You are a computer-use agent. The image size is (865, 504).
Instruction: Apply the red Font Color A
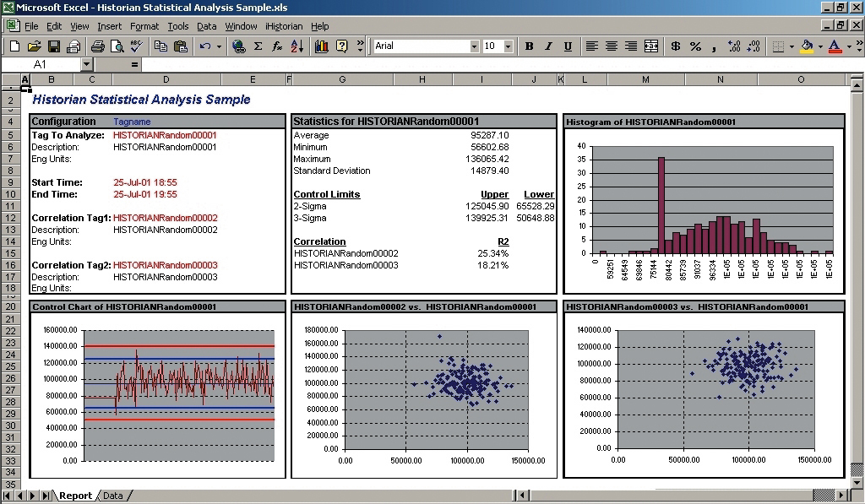(835, 46)
